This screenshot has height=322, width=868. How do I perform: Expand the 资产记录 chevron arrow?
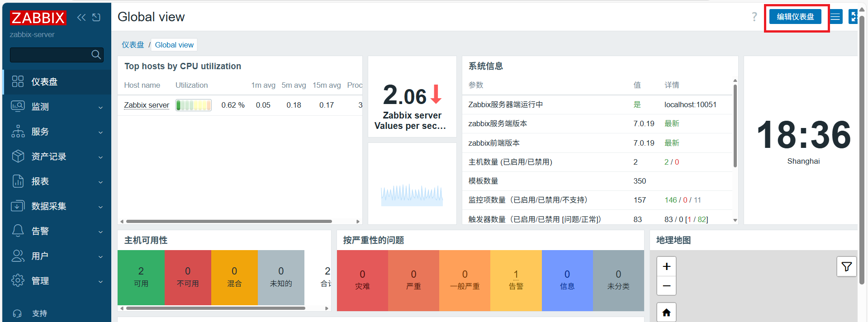click(100, 157)
